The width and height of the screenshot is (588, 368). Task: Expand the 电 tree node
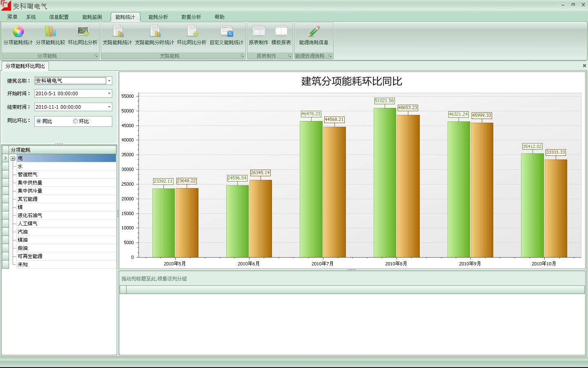(x=13, y=158)
